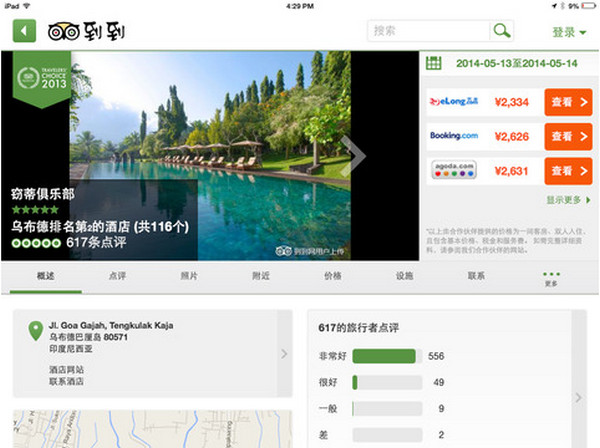Screen dimensions: 600x448
Task: Open the 酒店网站 link
Action: 66,370
